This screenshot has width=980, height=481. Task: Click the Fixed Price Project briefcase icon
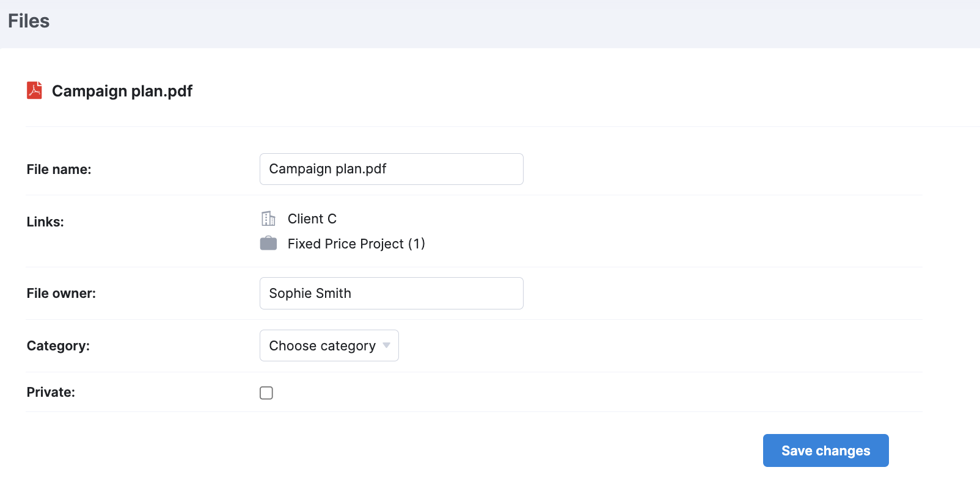268,244
